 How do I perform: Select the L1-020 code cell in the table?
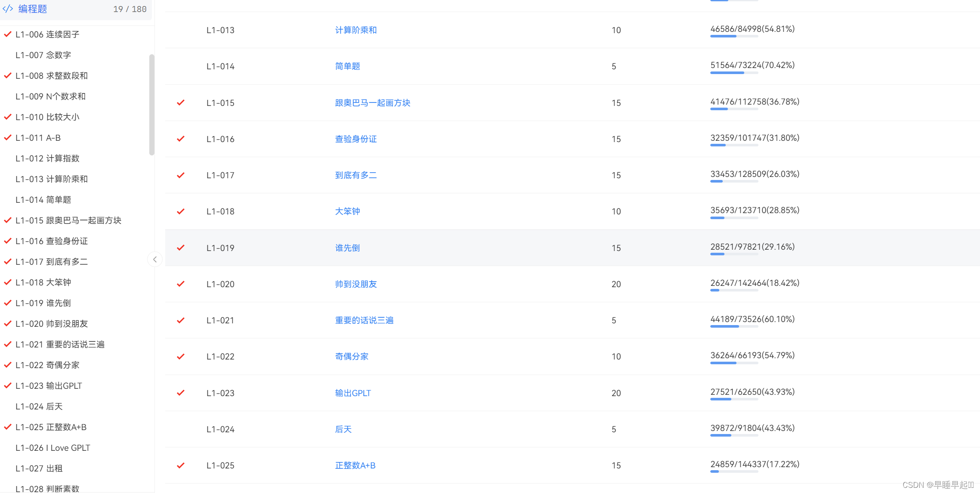click(x=220, y=284)
